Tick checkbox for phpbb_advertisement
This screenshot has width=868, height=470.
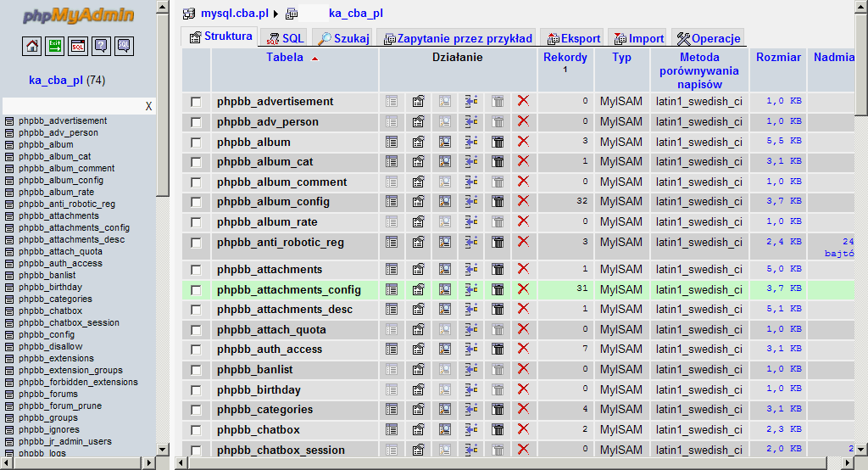[196, 102]
